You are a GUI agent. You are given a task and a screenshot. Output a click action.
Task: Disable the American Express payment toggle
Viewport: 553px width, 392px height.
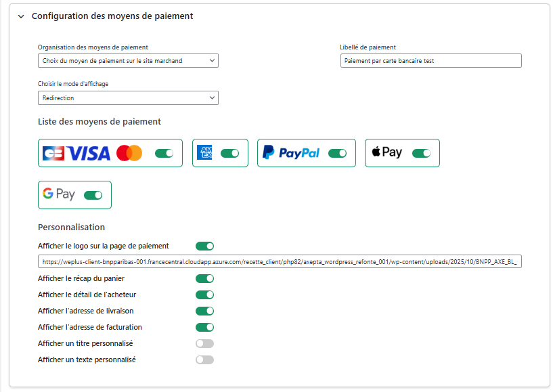pos(230,154)
